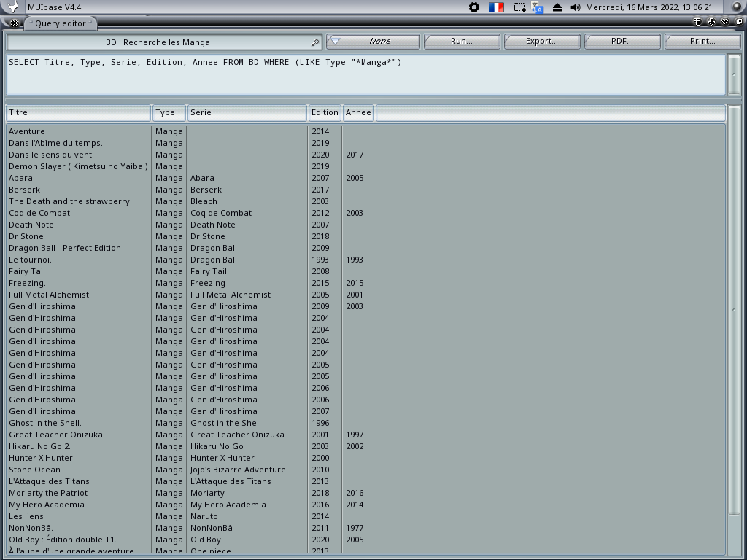The height and width of the screenshot is (560, 747).
Task: Click the clock showing Mercredi, 16 Mars 2022
Action: 649,7
